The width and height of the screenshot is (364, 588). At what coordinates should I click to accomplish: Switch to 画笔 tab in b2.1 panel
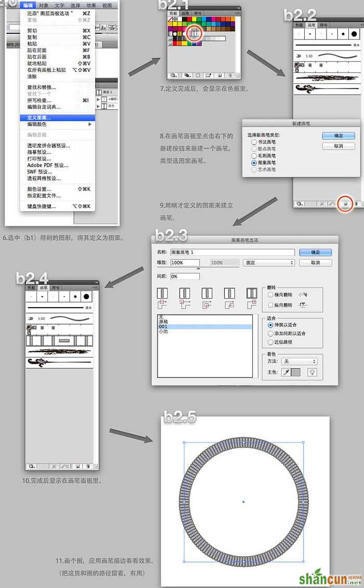[186, 13]
